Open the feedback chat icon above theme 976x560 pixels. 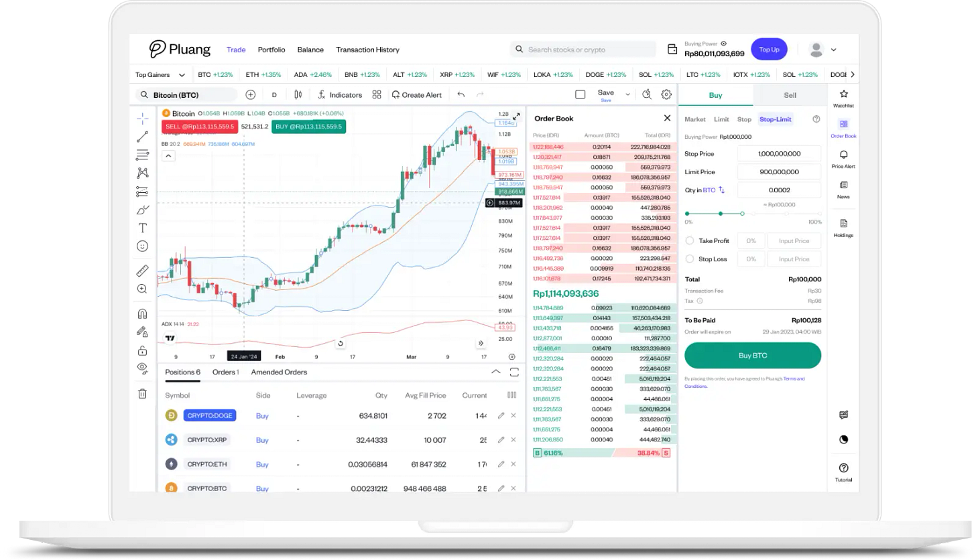click(x=843, y=415)
